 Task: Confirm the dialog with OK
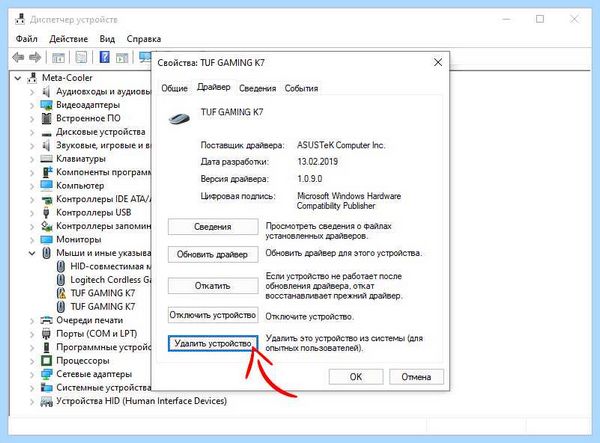[x=356, y=377]
